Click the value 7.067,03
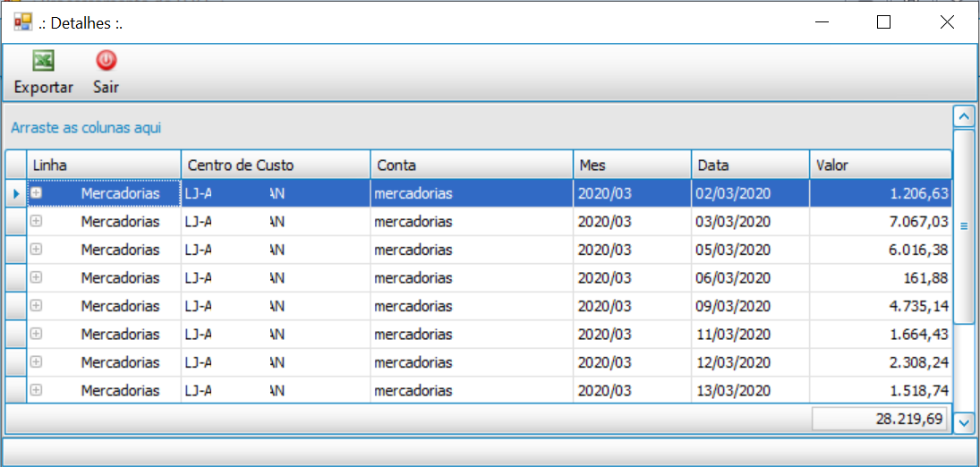 tap(918, 222)
